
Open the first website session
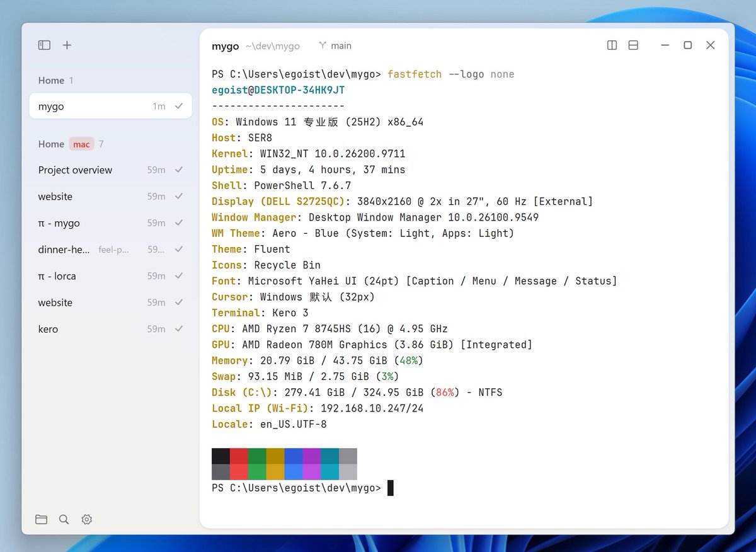point(110,197)
